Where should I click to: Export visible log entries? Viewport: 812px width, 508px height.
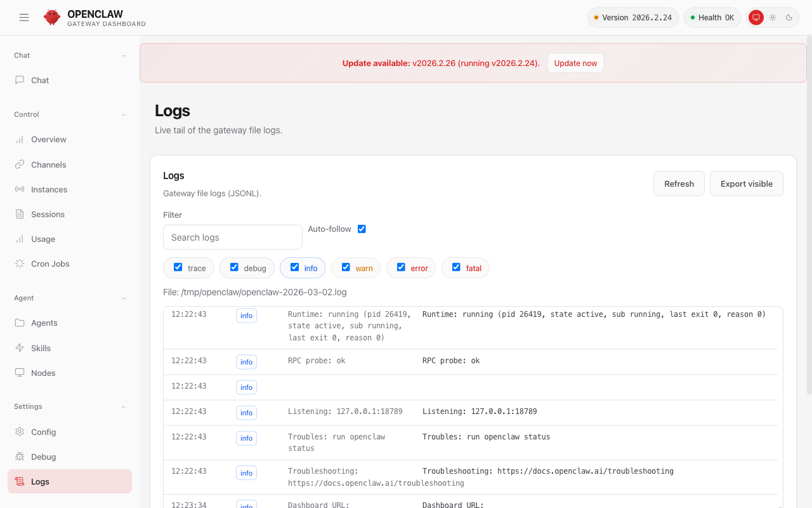746,184
